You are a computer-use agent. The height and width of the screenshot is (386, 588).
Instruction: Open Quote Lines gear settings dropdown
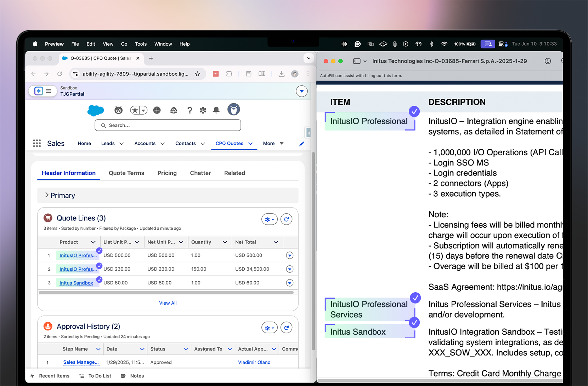pos(270,219)
